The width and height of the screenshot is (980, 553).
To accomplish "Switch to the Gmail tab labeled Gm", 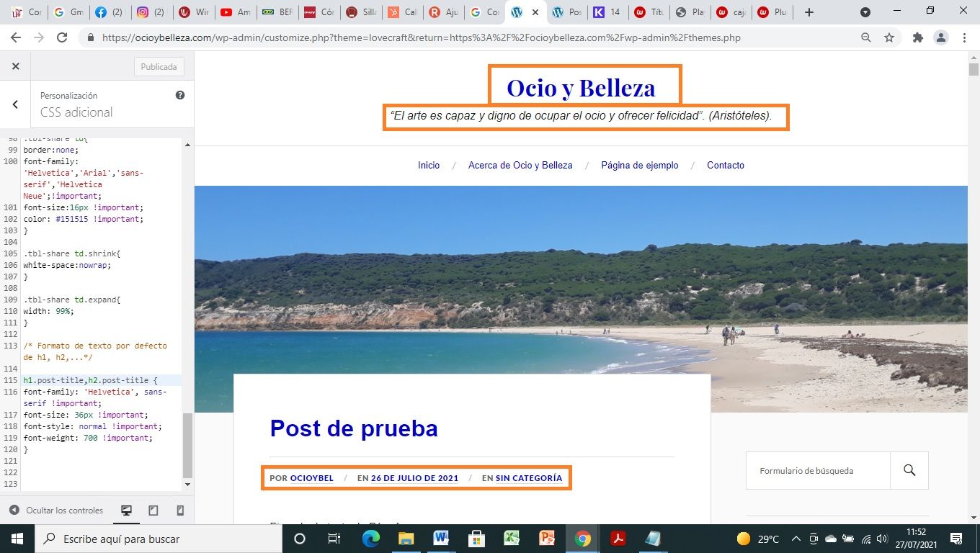I will click(68, 12).
